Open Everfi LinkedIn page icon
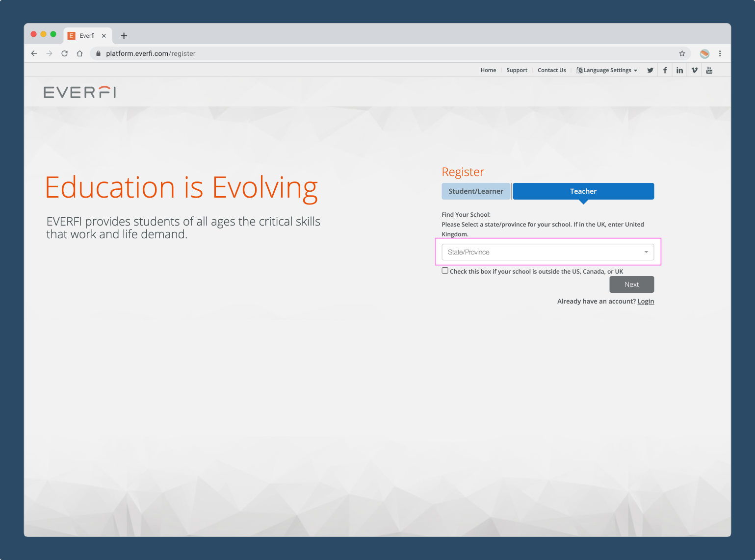755x560 pixels. [679, 70]
